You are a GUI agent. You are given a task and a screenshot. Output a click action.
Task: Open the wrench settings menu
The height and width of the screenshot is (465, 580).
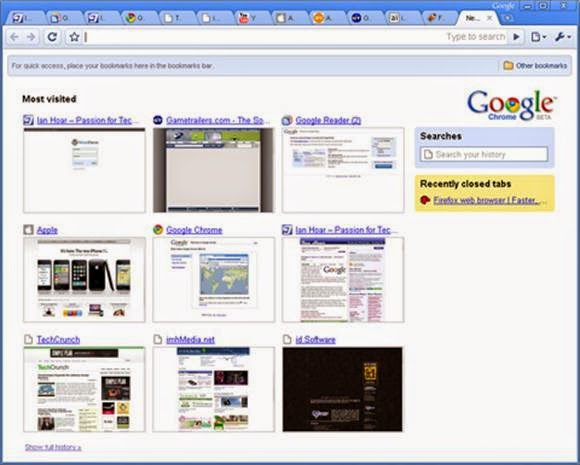point(563,37)
